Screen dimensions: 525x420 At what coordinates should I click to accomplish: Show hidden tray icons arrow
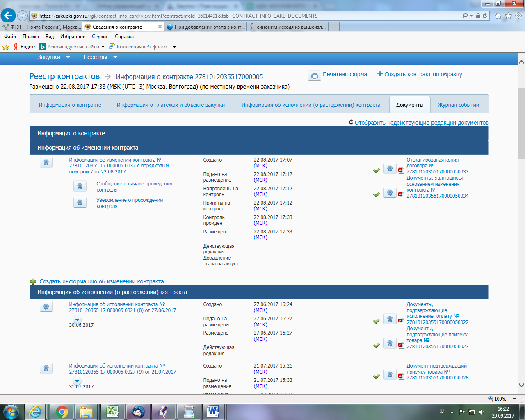(452, 412)
